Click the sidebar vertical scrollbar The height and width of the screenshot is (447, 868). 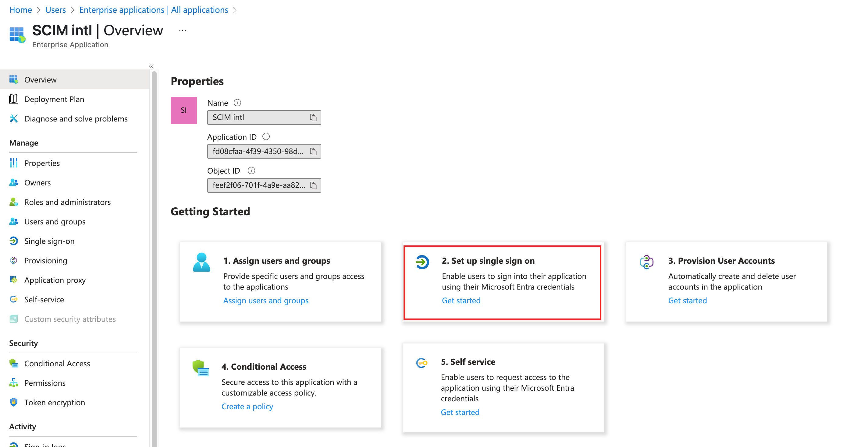(154, 256)
